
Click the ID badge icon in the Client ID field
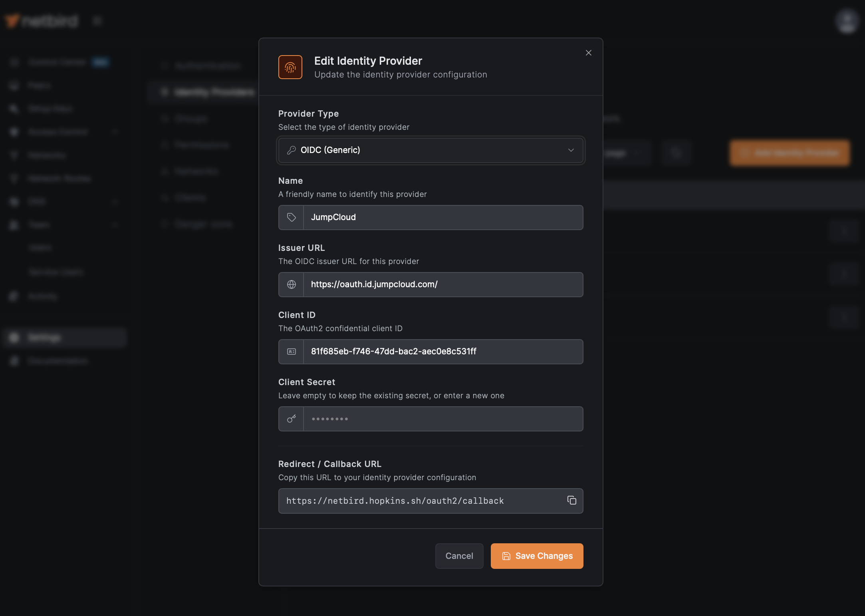point(292,352)
